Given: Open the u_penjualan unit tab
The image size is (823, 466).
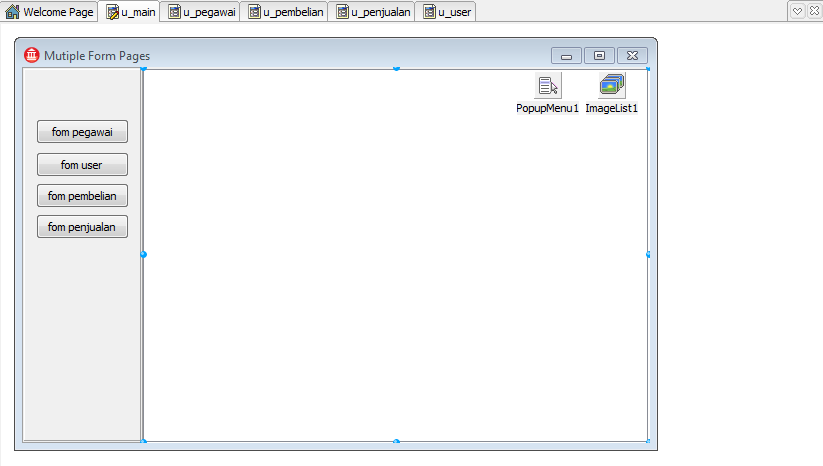Looking at the screenshot, I should (x=373, y=12).
